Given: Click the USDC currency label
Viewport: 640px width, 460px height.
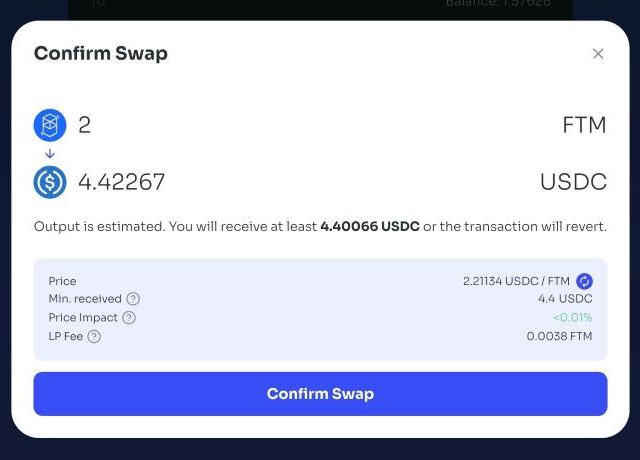Looking at the screenshot, I should (x=573, y=182).
